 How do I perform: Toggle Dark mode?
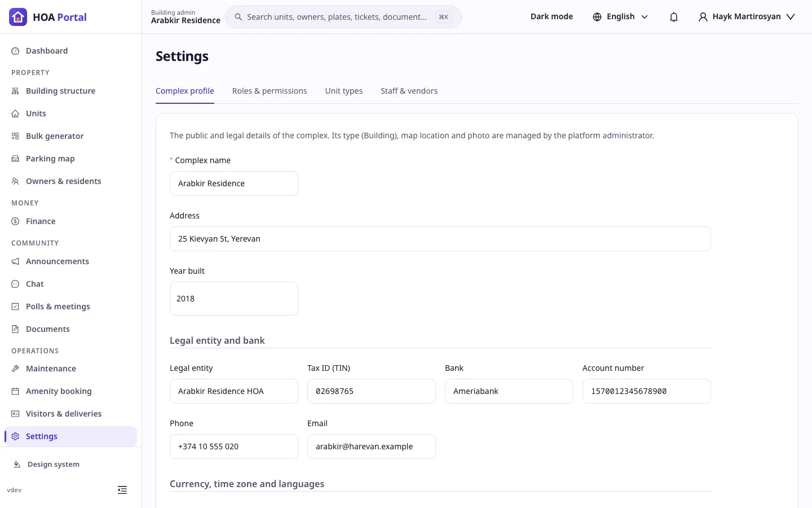pos(551,16)
